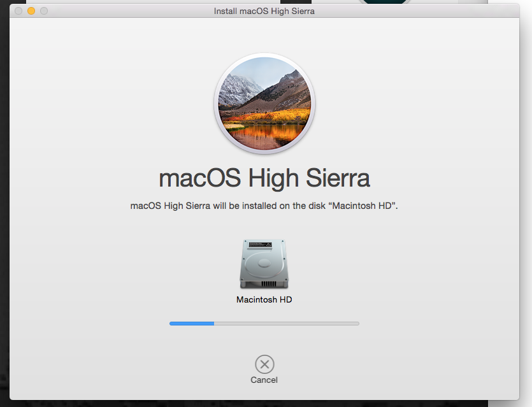
Task: Click the Cancel X circle icon
Action: (264, 364)
